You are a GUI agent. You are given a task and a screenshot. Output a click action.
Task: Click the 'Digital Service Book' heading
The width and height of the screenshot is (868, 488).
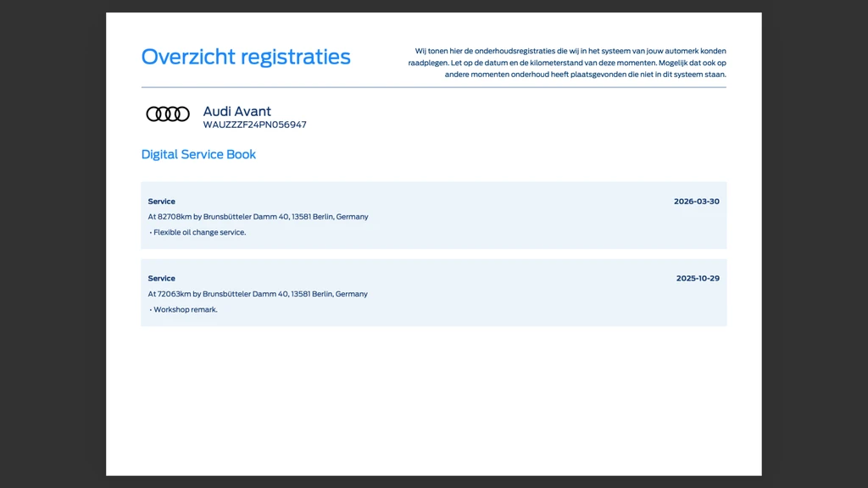pos(198,154)
